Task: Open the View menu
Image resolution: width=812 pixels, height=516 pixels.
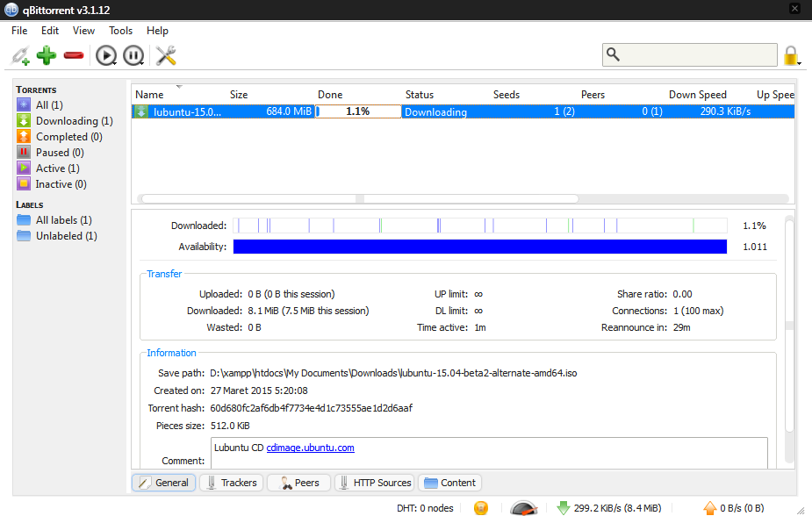Action: [x=83, y=31]
